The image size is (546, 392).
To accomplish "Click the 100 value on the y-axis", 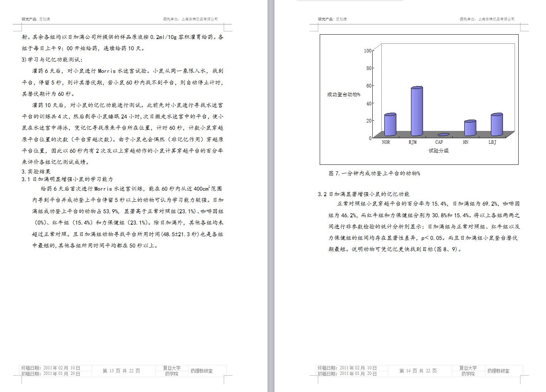I will 368,51.
